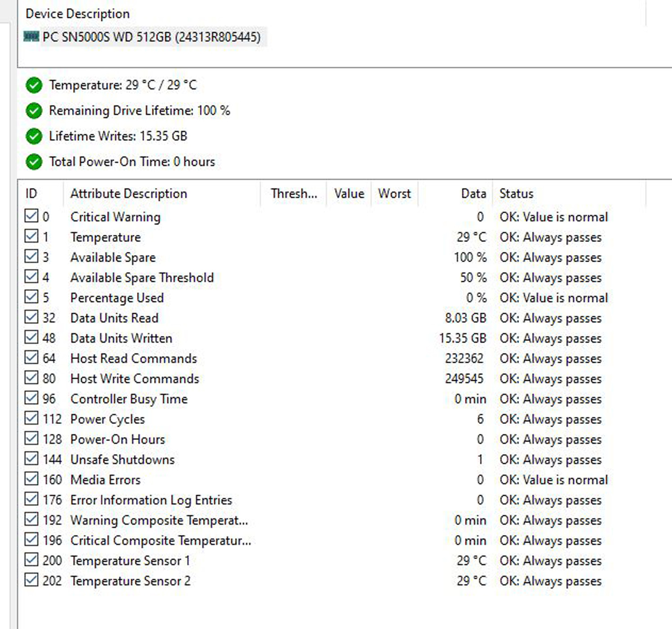Toggle Controller Busy Time checkbox

click(x=31, y=398)
